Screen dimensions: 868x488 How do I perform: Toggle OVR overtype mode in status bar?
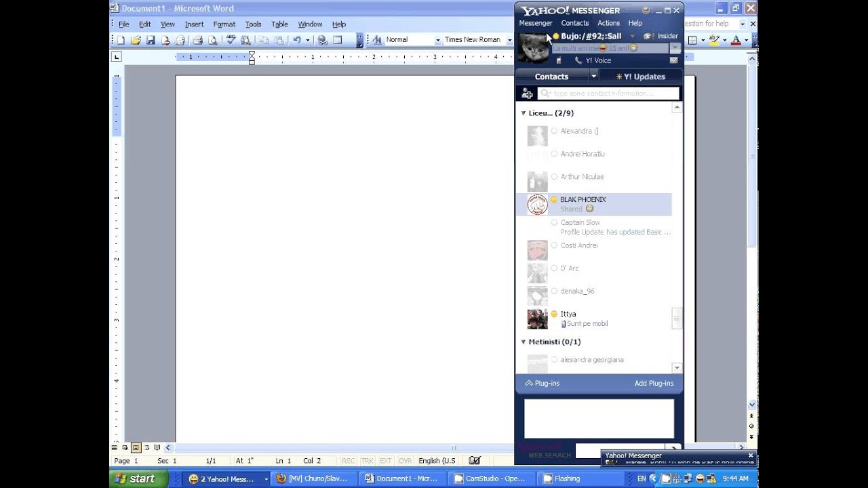405,461
